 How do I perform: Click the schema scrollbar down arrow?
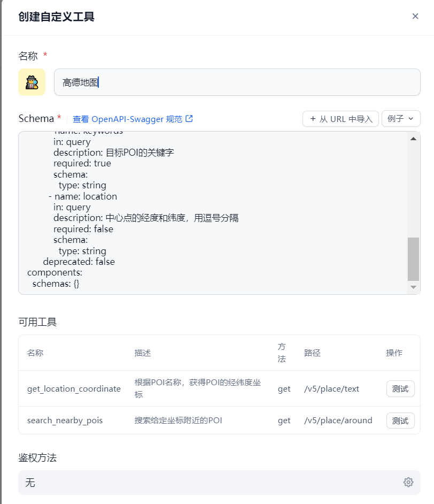click(414, 287)
